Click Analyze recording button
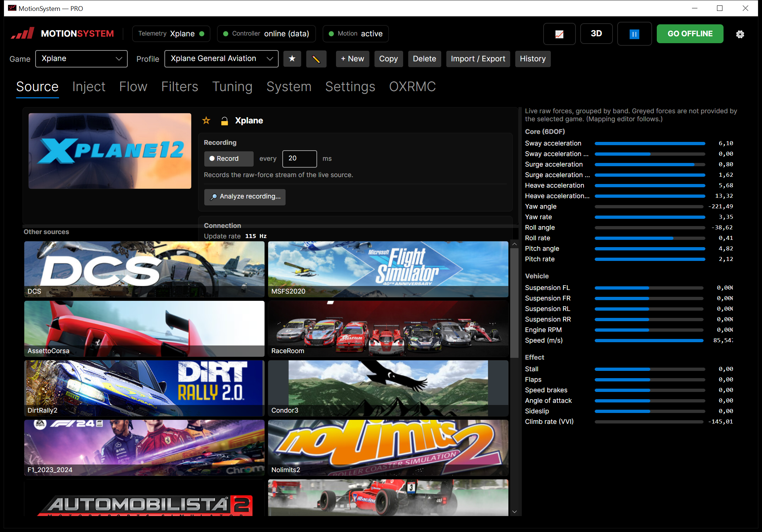This screenshot has height=532, width=762. click(x=245, y=197)
